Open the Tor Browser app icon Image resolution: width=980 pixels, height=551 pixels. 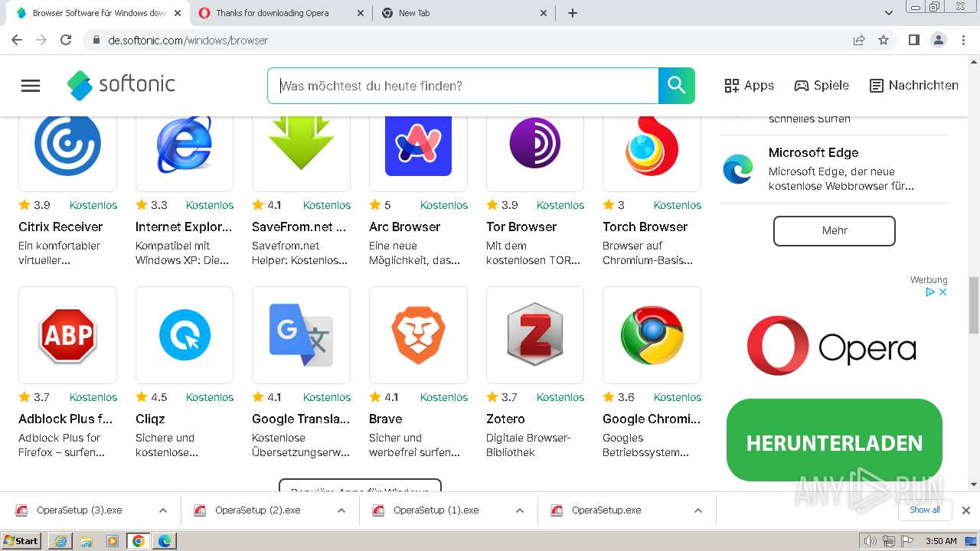pos(535,144)
